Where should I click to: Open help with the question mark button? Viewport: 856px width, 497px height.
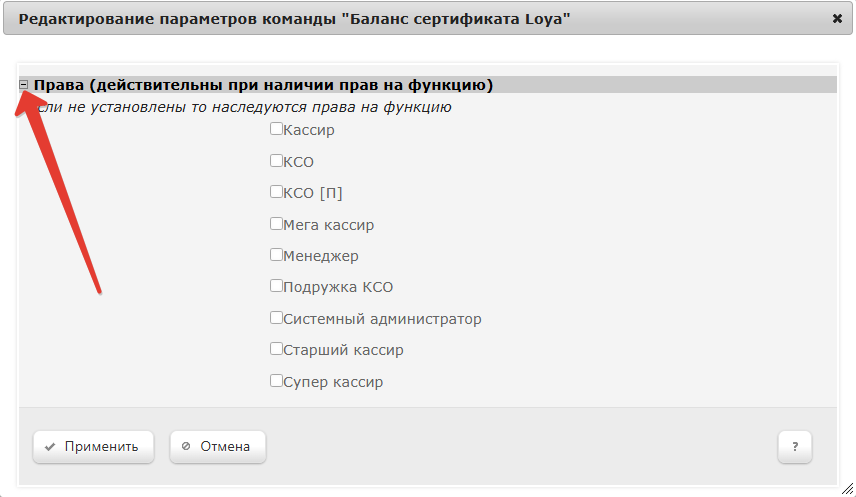pyautogui.click(x=795, y=447)
